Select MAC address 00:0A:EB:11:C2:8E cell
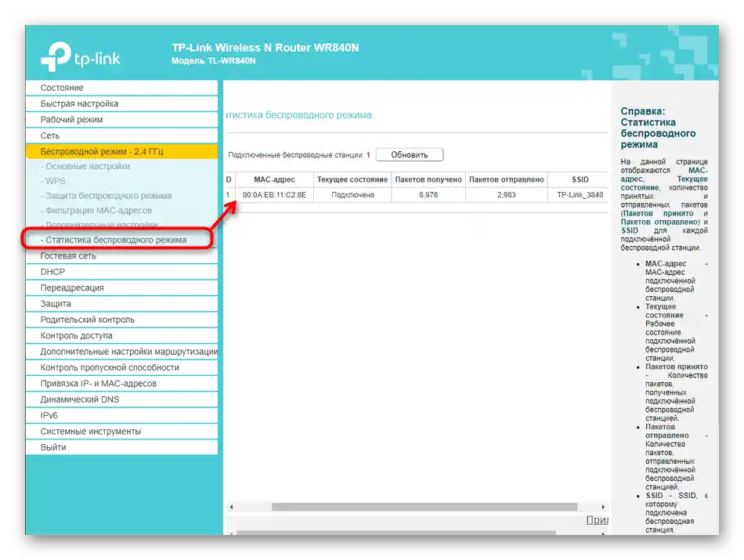 pos(274,194)
